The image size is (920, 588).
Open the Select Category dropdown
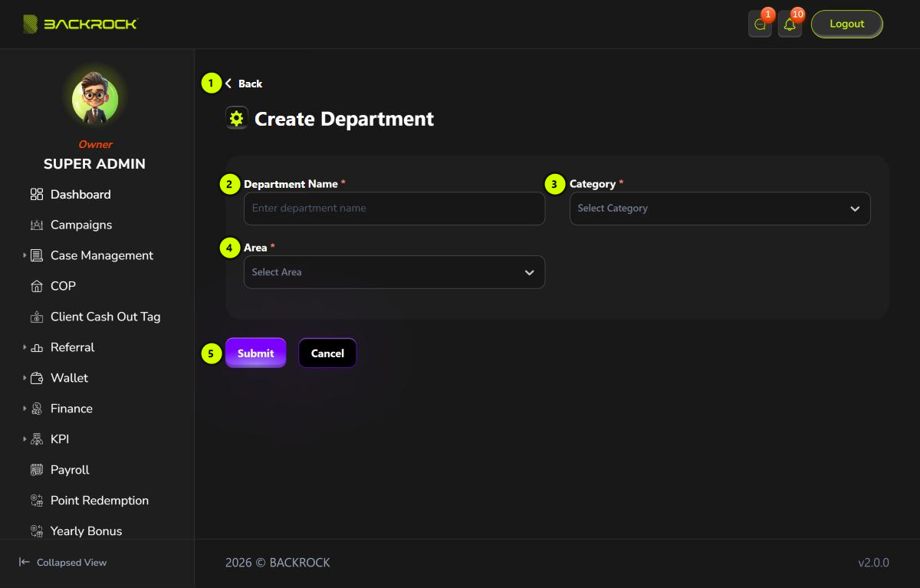720,209
